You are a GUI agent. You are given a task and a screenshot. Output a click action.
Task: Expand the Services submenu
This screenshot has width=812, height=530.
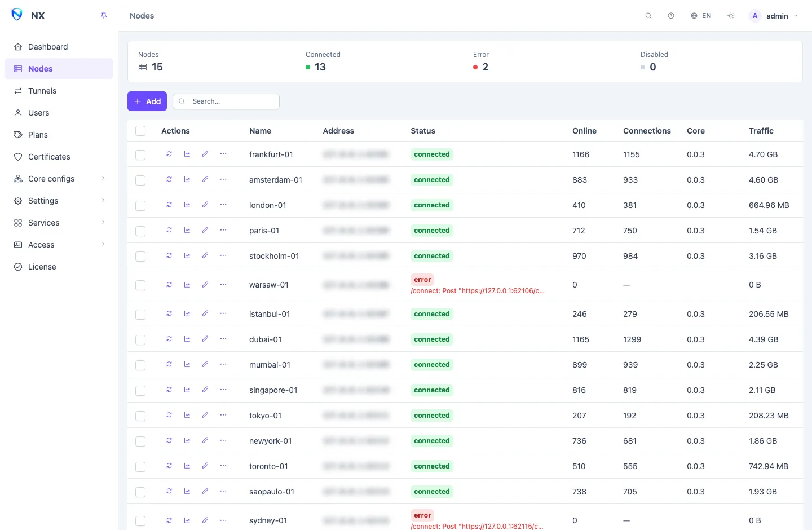click(x=59, y=223)
